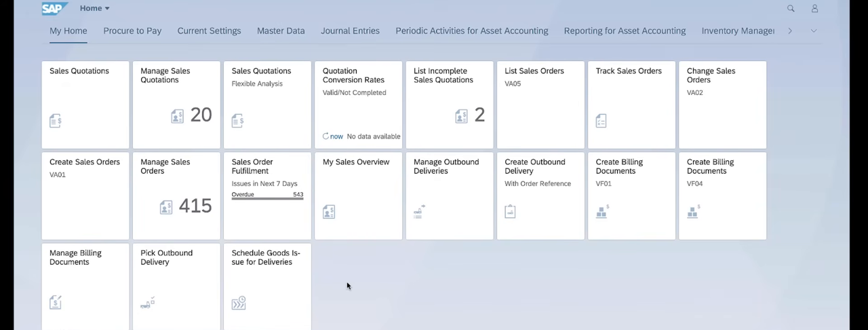The height and width of the screenshot is (330, 868).
Task: Click the 'Issues in Next 7 Days' subtitle
Action: click(264, 183)
